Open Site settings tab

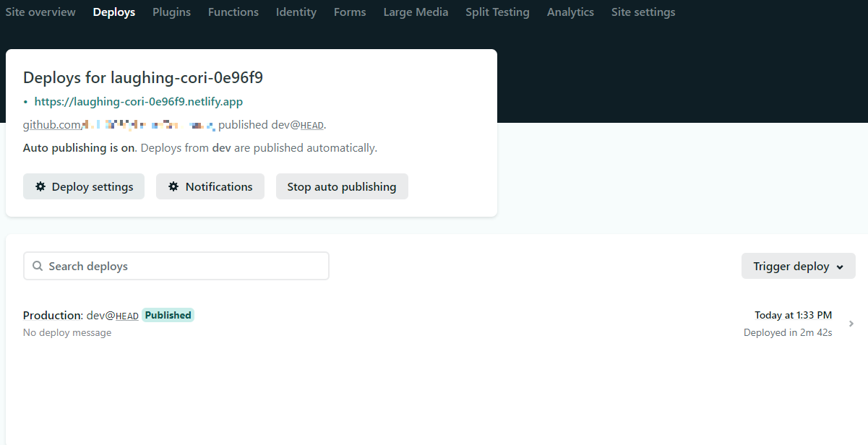tap(643, 12)
